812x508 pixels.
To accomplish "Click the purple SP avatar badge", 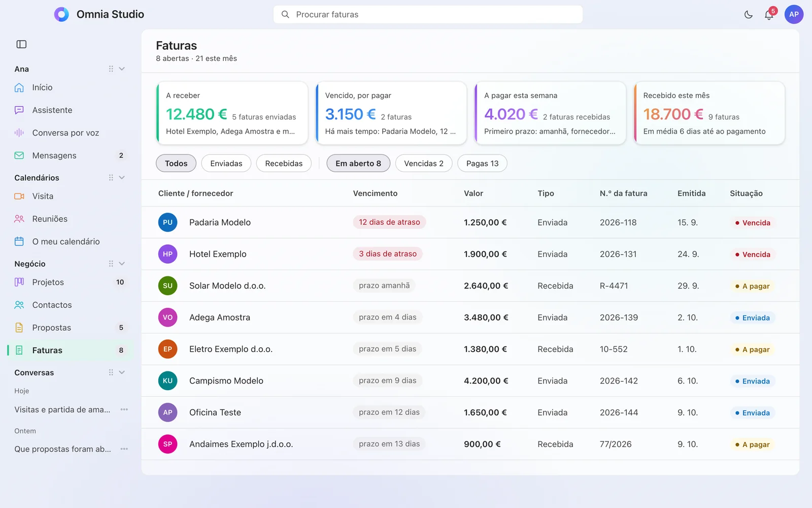I will tap(168, 444).
